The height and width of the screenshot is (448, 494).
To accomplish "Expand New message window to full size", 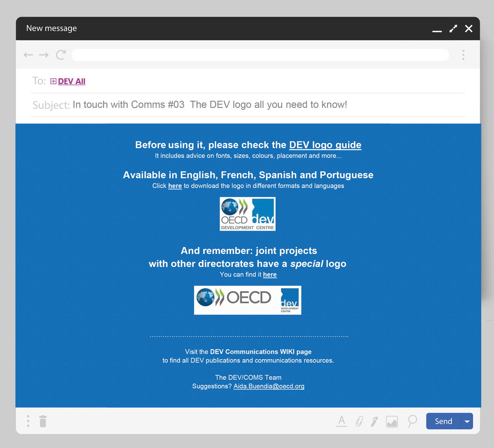I will (x=453, y=28).
